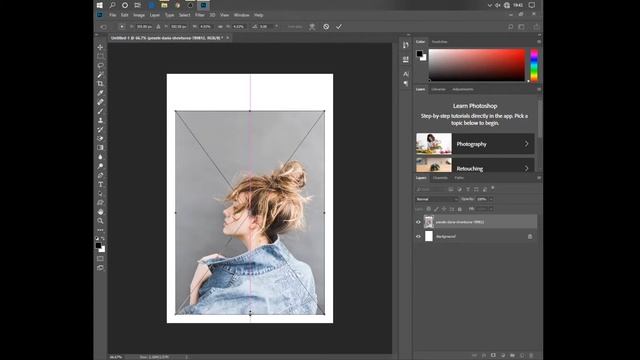Select the Shape tool

[x=100, y=202]
